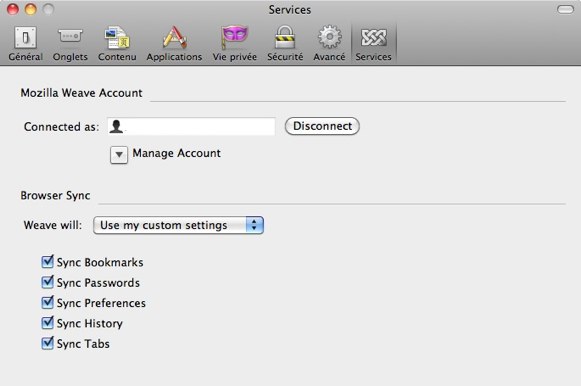
Task: Click the Mozilla Weave Account heading
Action: [x=82, y=93]
